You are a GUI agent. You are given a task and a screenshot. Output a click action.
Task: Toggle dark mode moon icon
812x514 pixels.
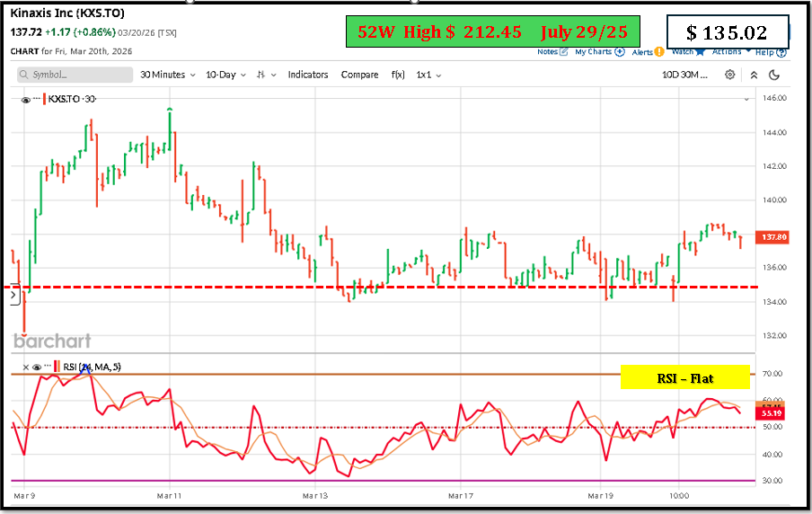pyautogui.click(x=774, y=75)
